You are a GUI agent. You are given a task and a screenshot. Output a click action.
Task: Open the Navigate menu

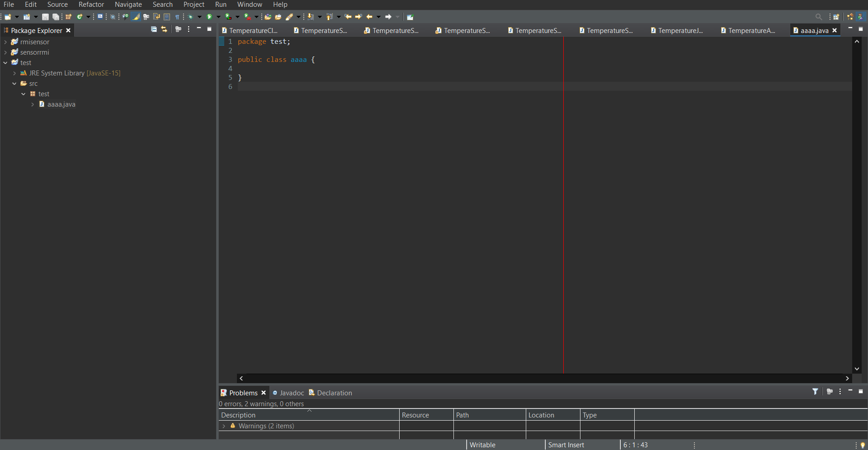click(x=128, y=5)
